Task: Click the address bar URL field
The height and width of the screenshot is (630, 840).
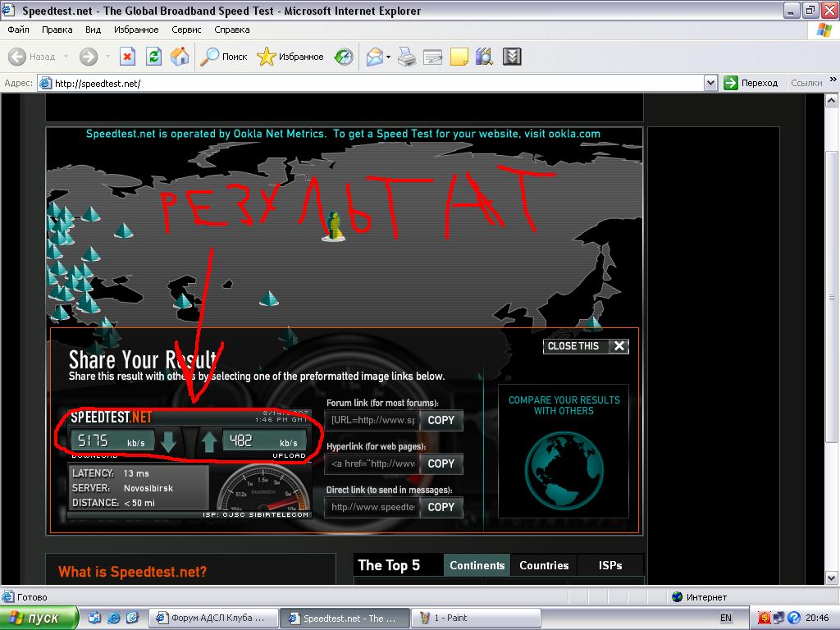Action: 370,83
